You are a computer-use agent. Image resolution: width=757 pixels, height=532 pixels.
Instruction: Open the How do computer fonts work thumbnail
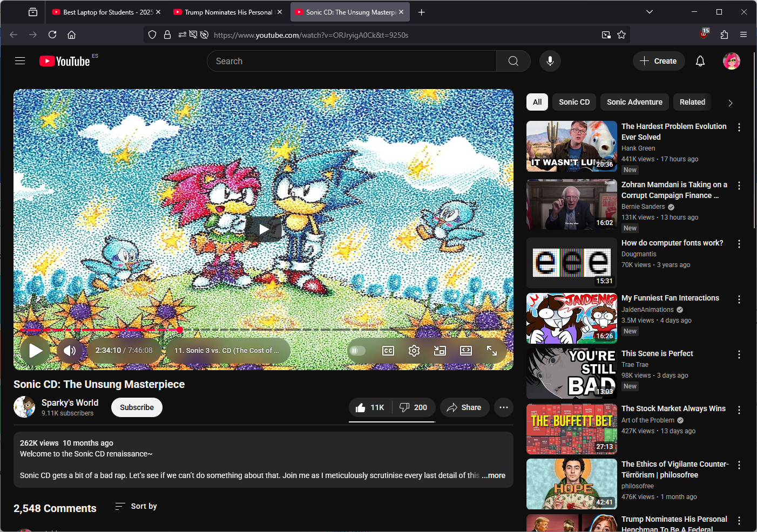click(x=571, y=263)
